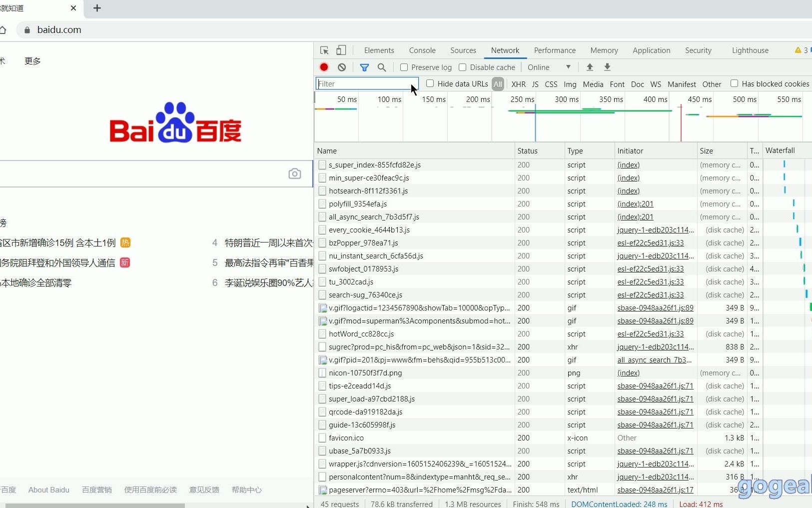Open a new browser tab

(97, 8)
